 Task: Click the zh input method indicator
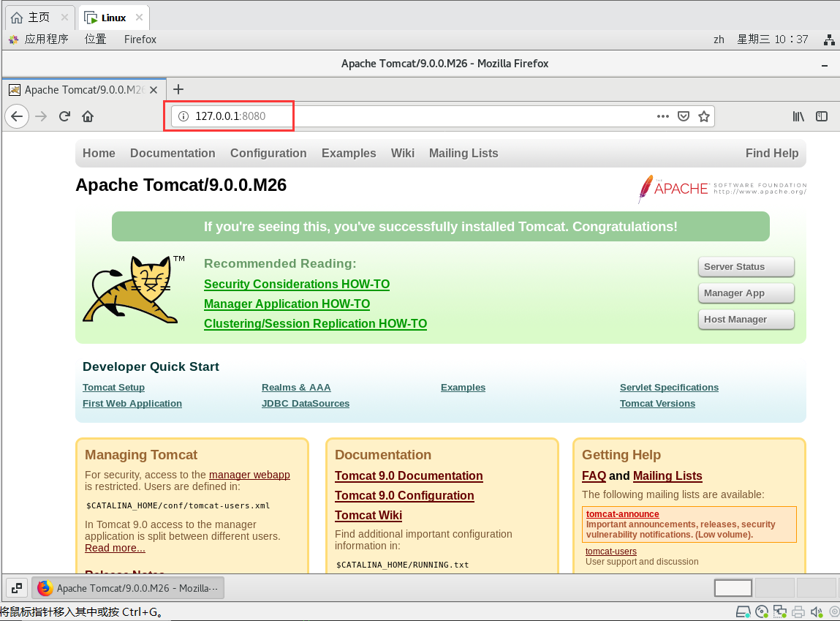tap(719, 39)
